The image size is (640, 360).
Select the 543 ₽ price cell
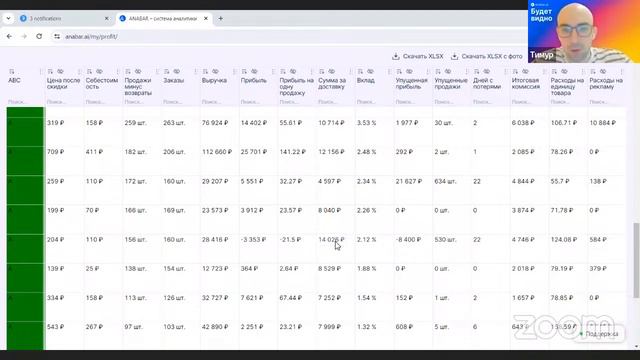[56, 327]
